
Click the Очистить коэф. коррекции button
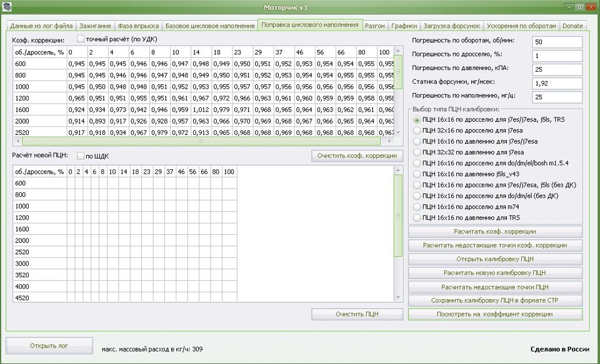(x=357, y=155)
